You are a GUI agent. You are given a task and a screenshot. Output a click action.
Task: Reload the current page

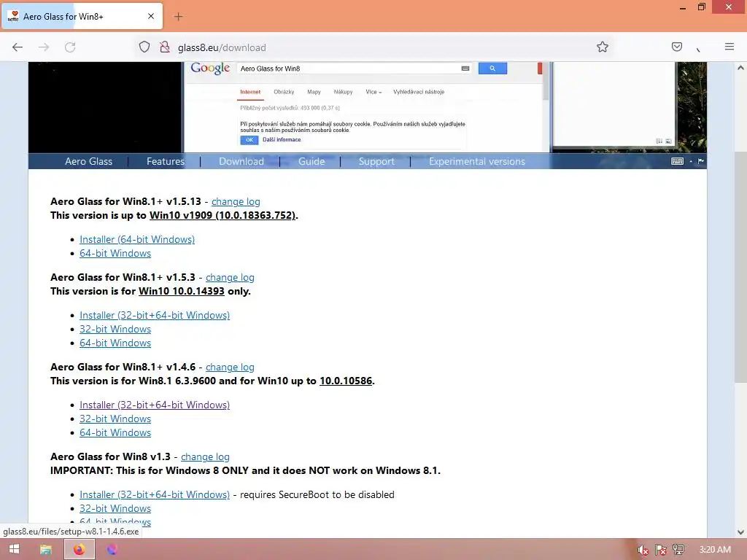tap(70, 47)
